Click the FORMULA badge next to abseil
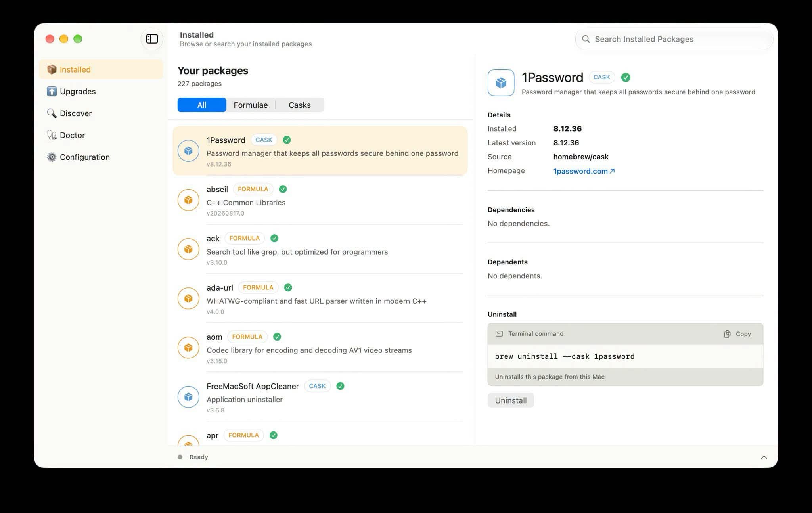812x513 pixels. click(x=253, y=189)
